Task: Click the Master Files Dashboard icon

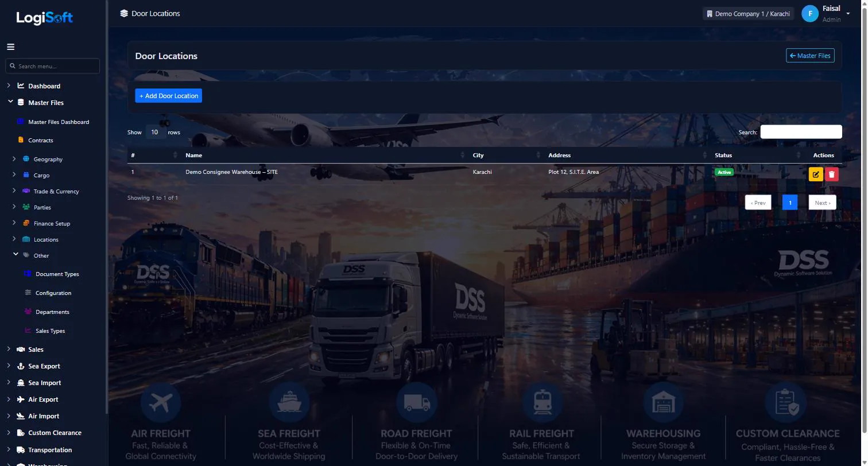Action: point(21,122)
